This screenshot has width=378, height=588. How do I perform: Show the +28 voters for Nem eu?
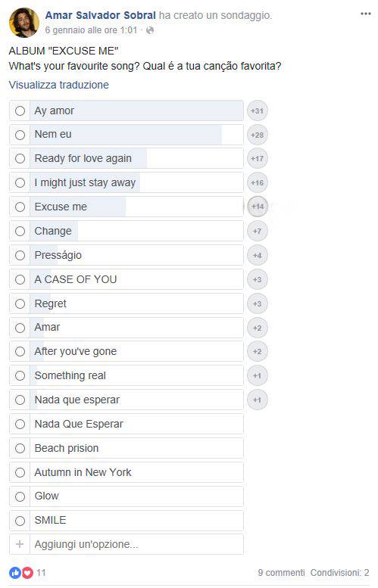pyautogui.click(x=257, y=135)
